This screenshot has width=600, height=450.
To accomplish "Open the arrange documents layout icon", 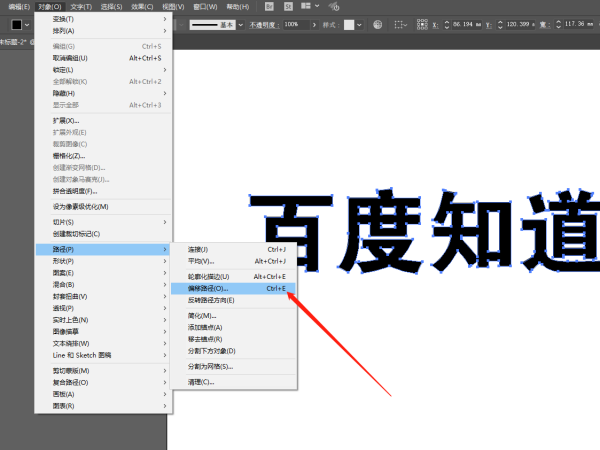I will tap(306, 6).
